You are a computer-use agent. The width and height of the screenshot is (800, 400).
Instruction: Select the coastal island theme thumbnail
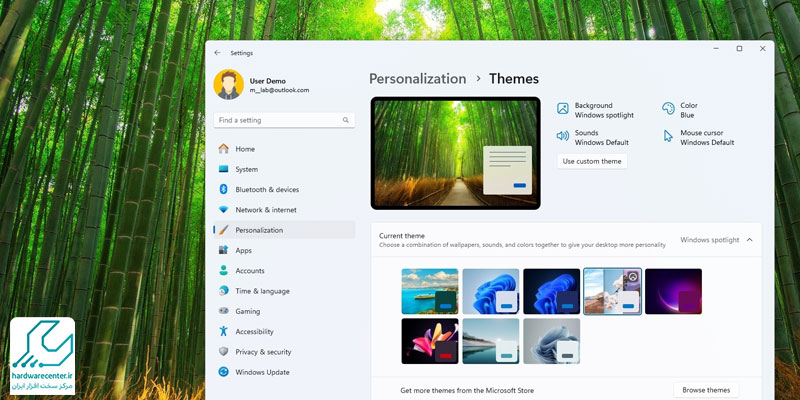pos(430,291)
